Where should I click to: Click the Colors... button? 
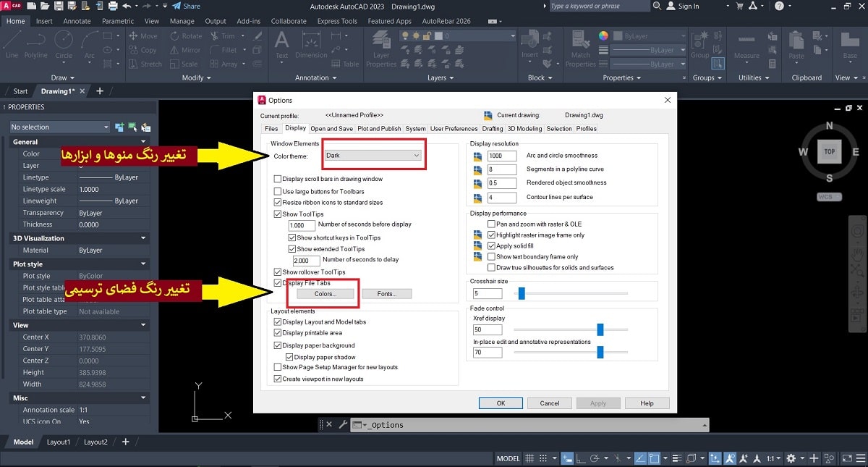(325, 294)
